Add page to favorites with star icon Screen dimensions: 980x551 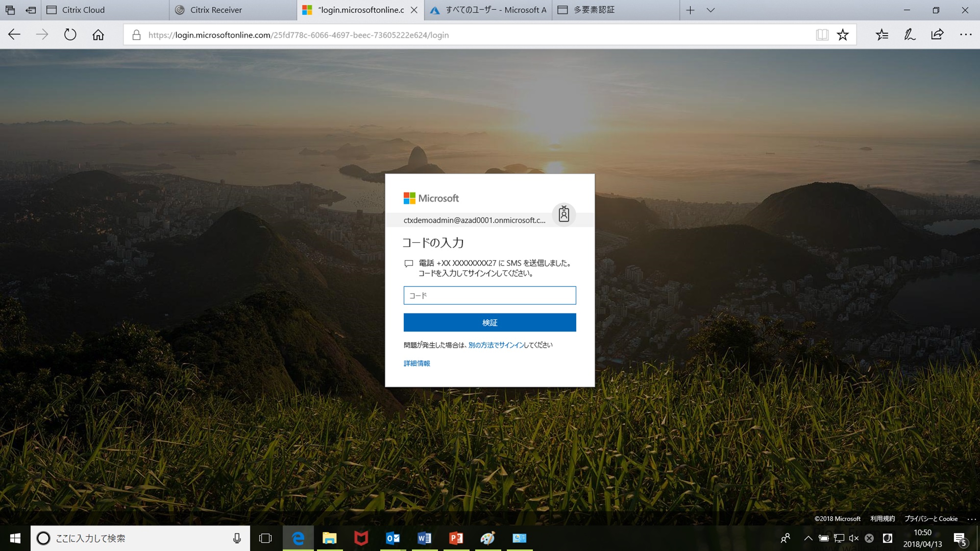pyautogui.click(x=842, y=35)
